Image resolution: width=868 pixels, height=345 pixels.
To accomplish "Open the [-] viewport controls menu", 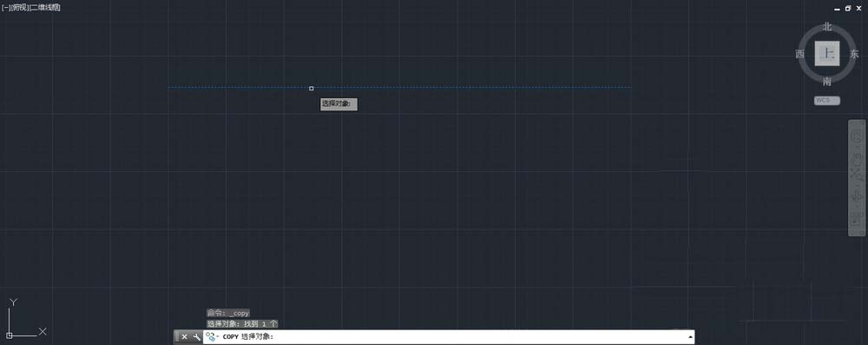I will tap(5, 7).
